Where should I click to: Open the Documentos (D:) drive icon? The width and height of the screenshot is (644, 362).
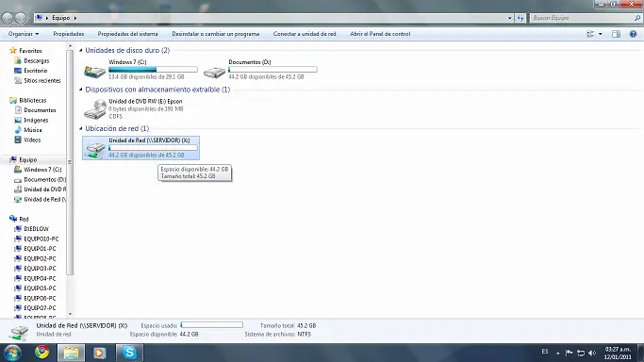[214, 72]
